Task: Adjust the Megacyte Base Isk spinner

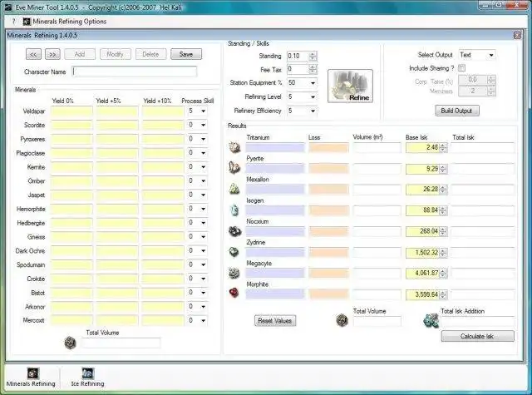Action: [443, 274]
